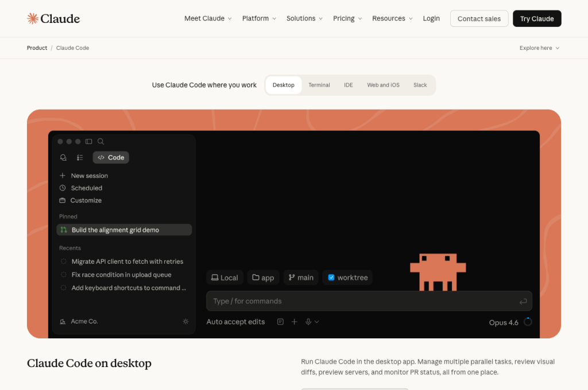Screen dimensions: 588x390
Task: Expand the Pricing menu
Action: [x=347, y=18]
